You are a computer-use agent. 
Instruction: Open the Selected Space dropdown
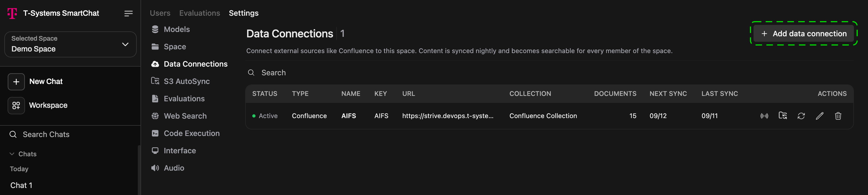[x=71, y=44]
